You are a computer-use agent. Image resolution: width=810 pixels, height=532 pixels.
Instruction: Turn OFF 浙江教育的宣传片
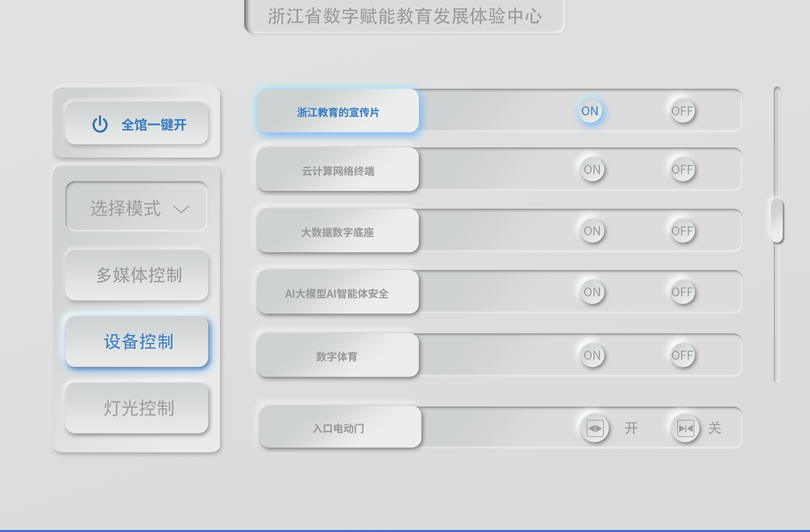[683, 111]
